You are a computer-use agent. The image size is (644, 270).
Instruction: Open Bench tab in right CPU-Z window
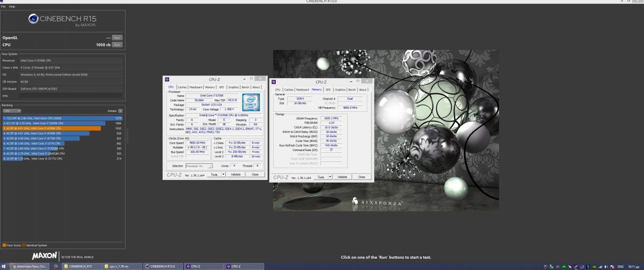[x=352, y=89]
